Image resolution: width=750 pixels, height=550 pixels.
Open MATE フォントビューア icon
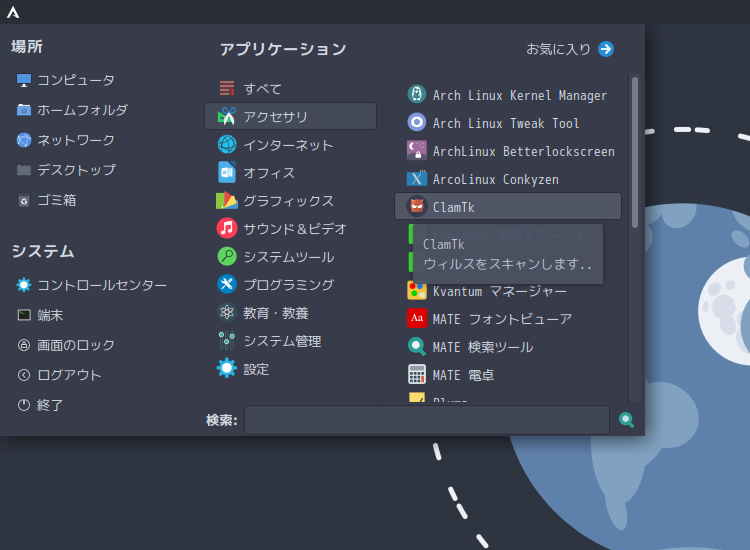[417, 318]
